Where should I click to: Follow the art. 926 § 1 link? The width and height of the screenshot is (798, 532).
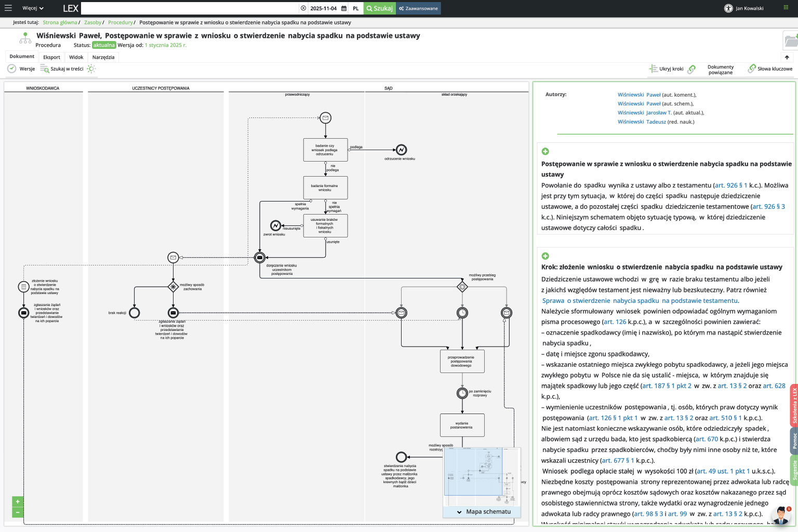731,185
